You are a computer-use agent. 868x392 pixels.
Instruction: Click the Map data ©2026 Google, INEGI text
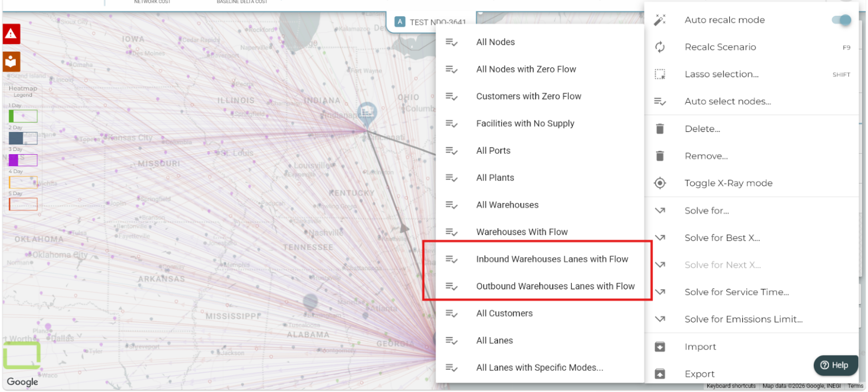tap(801, 386)
